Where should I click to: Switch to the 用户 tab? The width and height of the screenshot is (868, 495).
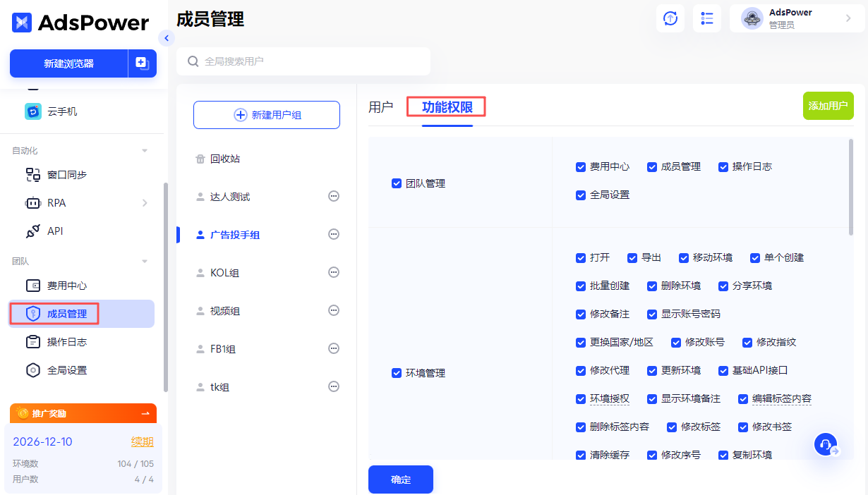point(380,107)
